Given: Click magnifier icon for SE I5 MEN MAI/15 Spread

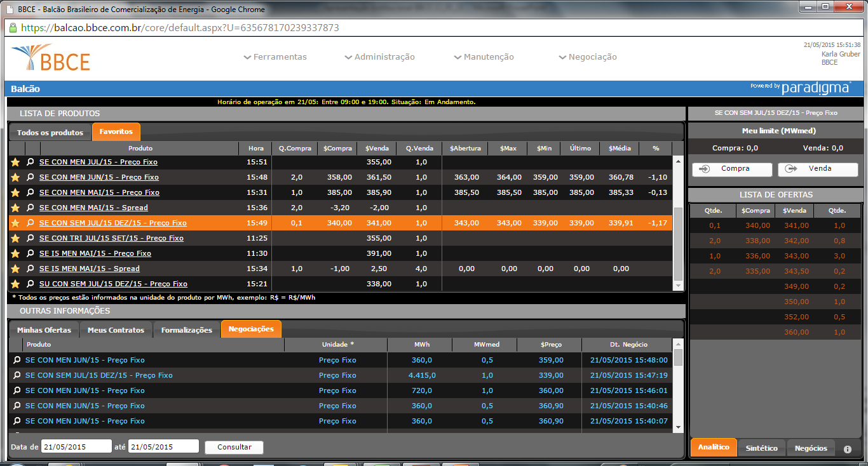Looking at the screenshot, I should tap(30, 269).
